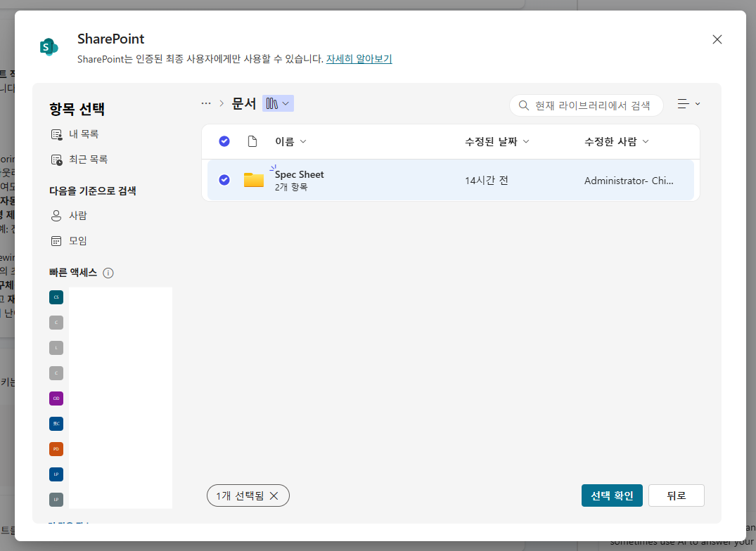Open the 수정한 사람 column dropdown
The width and height of the screenshot is (756, 551).
point(617,141)
